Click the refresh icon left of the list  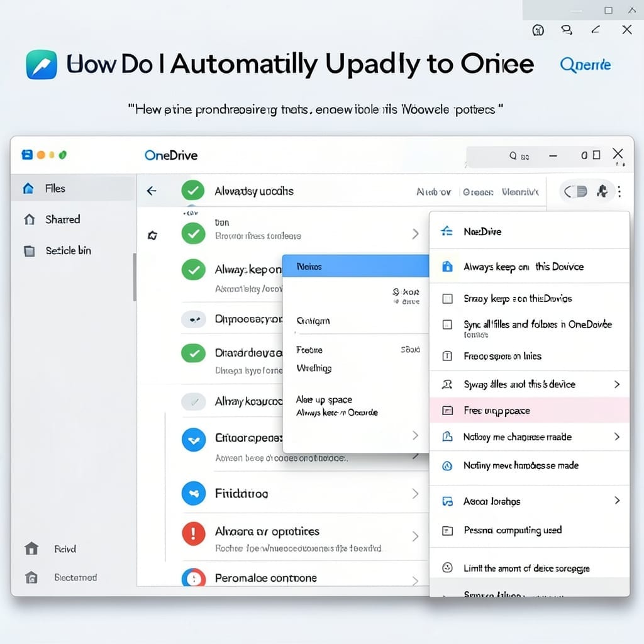coord(152,235)
